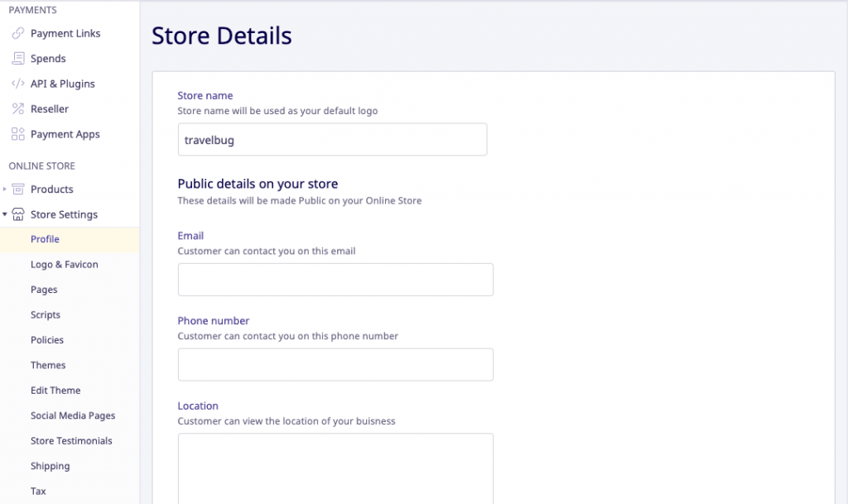Click the Phone number input field
The height and width of the screenshot is (504, 848).
335,365
